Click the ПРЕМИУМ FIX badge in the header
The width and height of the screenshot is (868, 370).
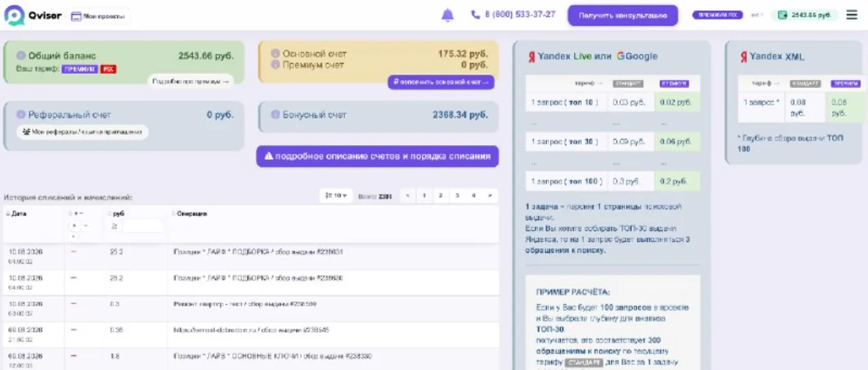tap(718, 15)
